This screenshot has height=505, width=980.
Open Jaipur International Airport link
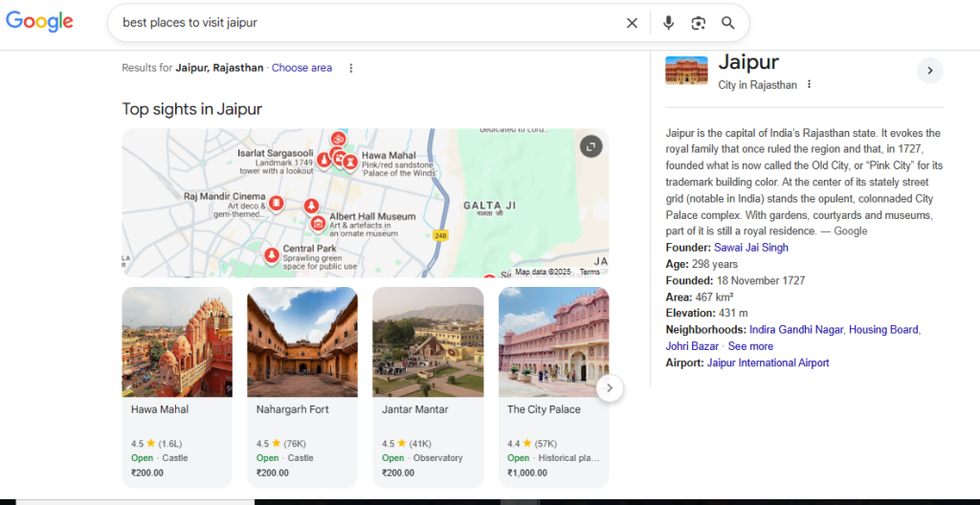click(768, 362)
